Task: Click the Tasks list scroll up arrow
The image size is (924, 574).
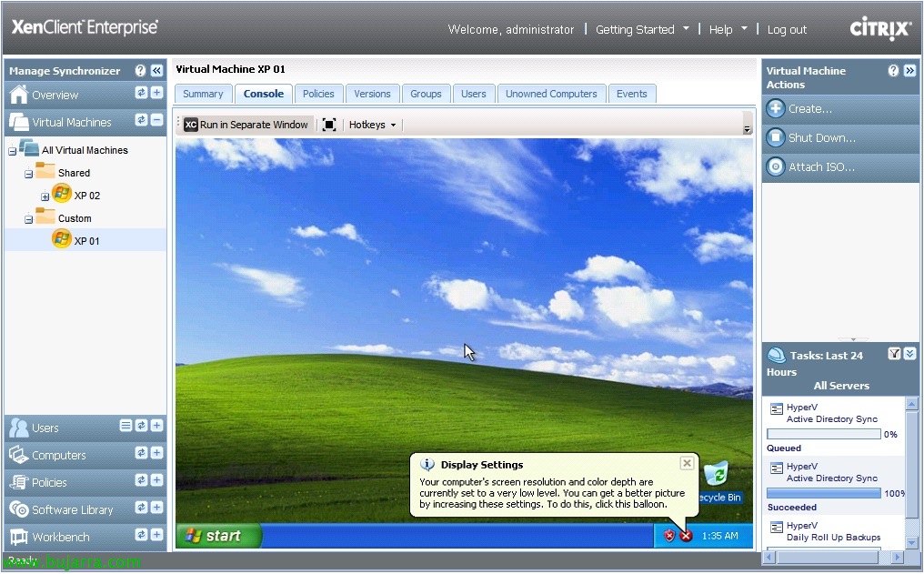Action: click(911, 404)
